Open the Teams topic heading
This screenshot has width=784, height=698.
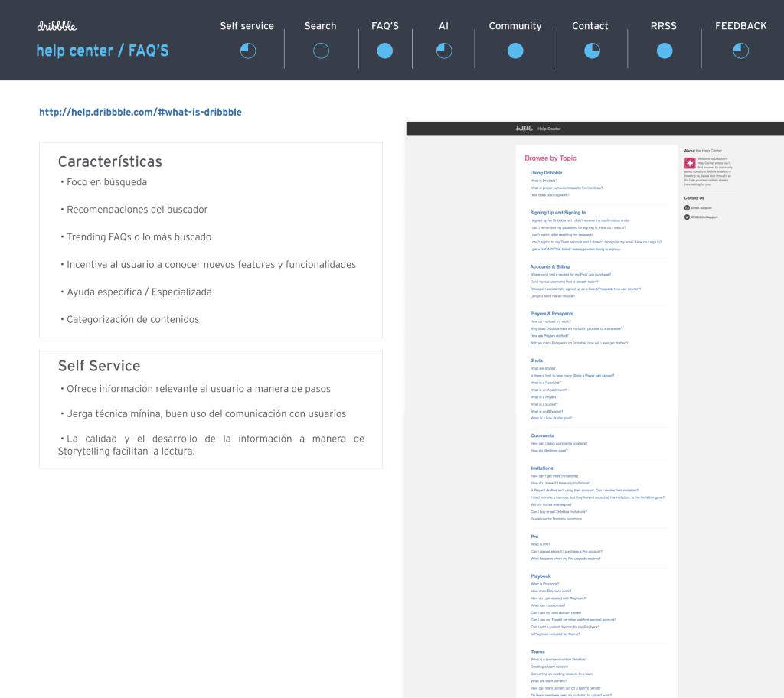[x=537, y=651]
